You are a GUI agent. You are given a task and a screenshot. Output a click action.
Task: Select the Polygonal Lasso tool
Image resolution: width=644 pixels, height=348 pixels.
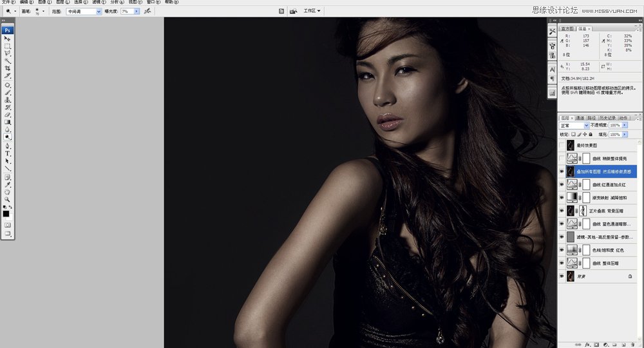point(7,53)
